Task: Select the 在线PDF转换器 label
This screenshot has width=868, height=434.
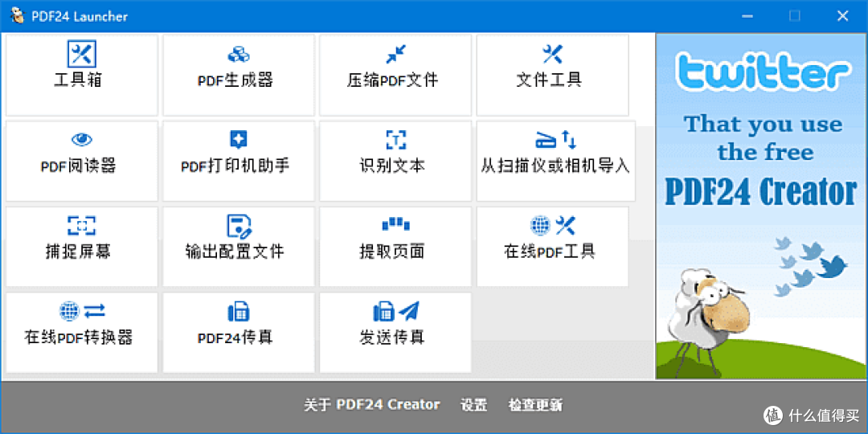Action: point(79,337)
